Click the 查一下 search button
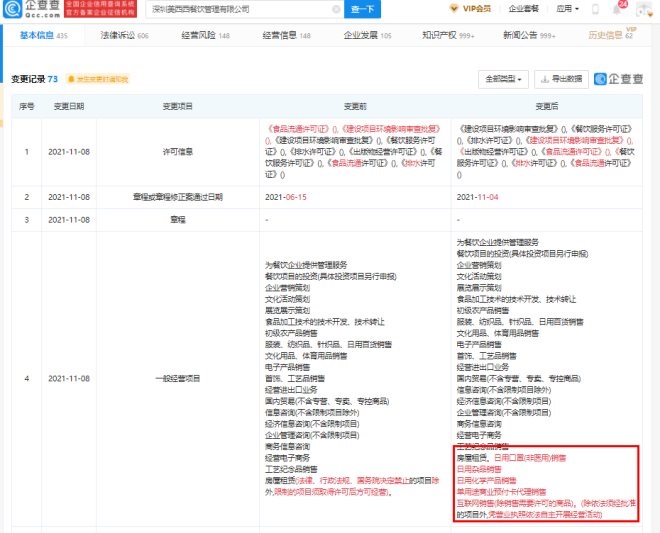This screenshot has width=660, height=533. (363, 10)
